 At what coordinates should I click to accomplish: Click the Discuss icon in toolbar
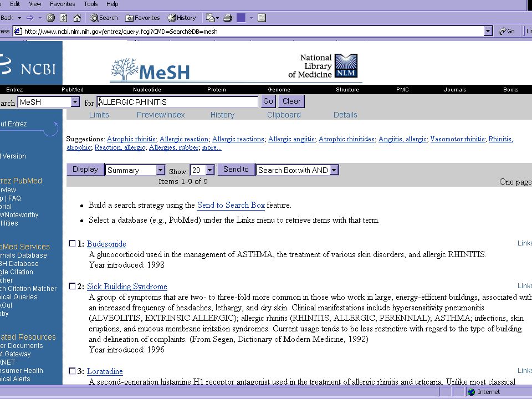(x=262, y=18)
